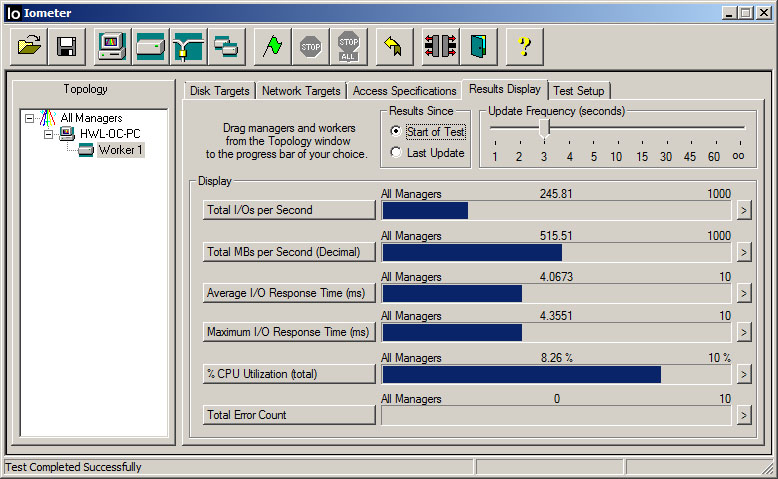Switch to the Disk Targets tab
This screenshot has width=778, height=479.
pyautogui.click(x=219, y=91)
